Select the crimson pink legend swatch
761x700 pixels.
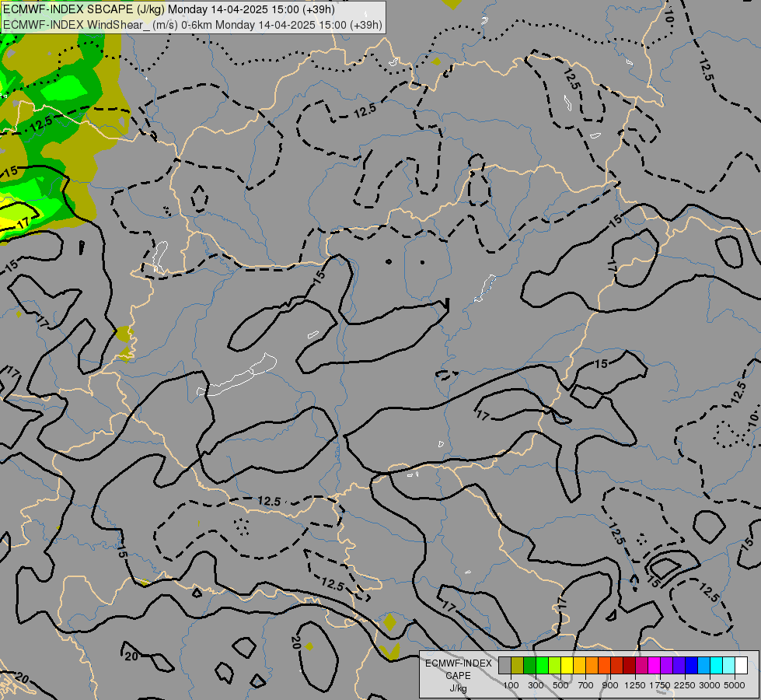point(641,665)
